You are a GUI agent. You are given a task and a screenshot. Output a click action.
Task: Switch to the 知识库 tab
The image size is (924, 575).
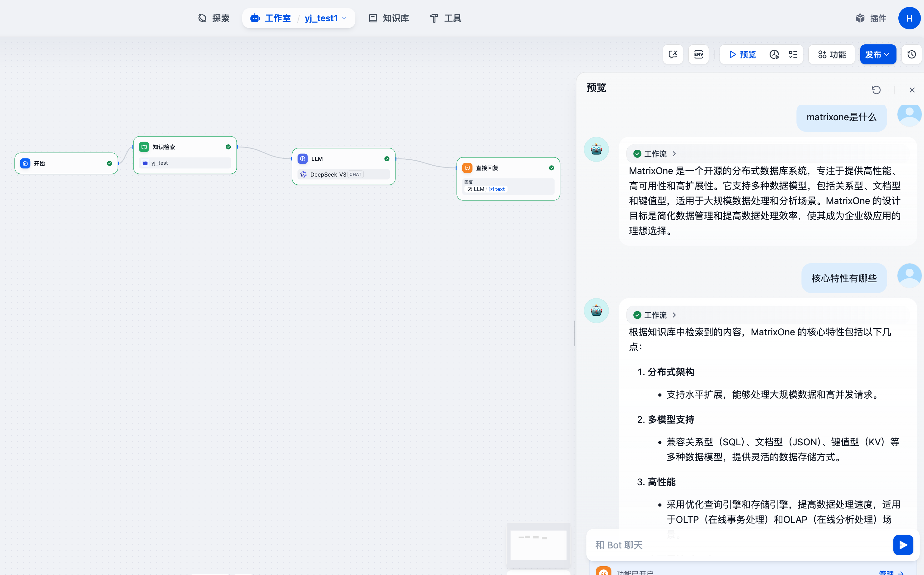pos(389,18)
